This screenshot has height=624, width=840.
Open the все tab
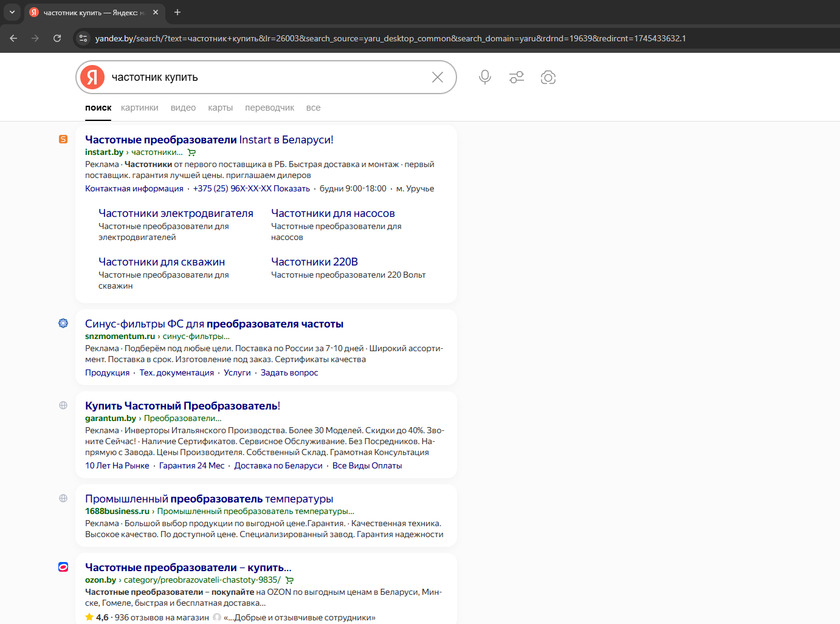tap(314, 108)
